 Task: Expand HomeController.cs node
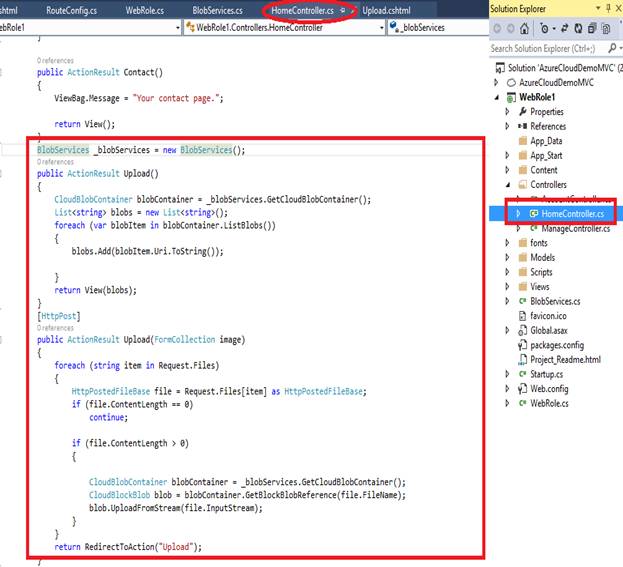click(x=519, y=214)
